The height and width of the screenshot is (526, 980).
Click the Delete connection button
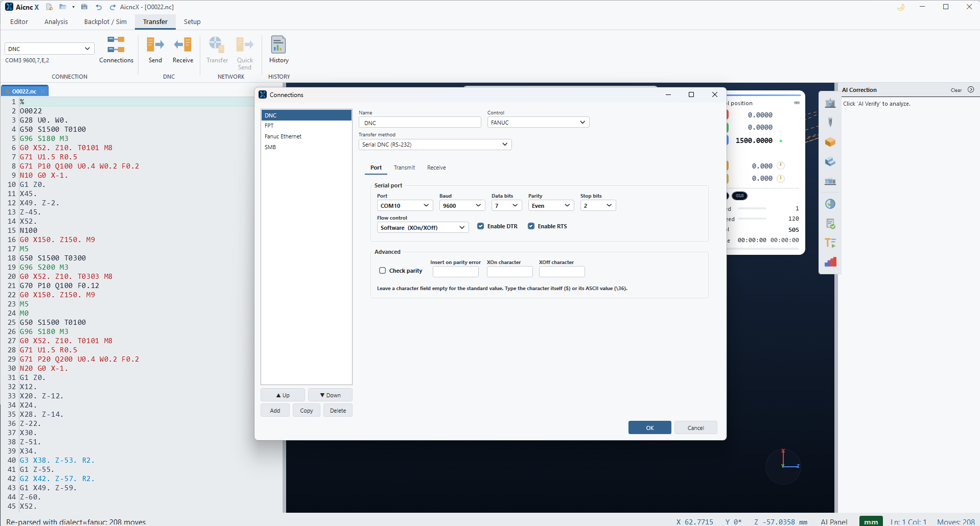338,410
